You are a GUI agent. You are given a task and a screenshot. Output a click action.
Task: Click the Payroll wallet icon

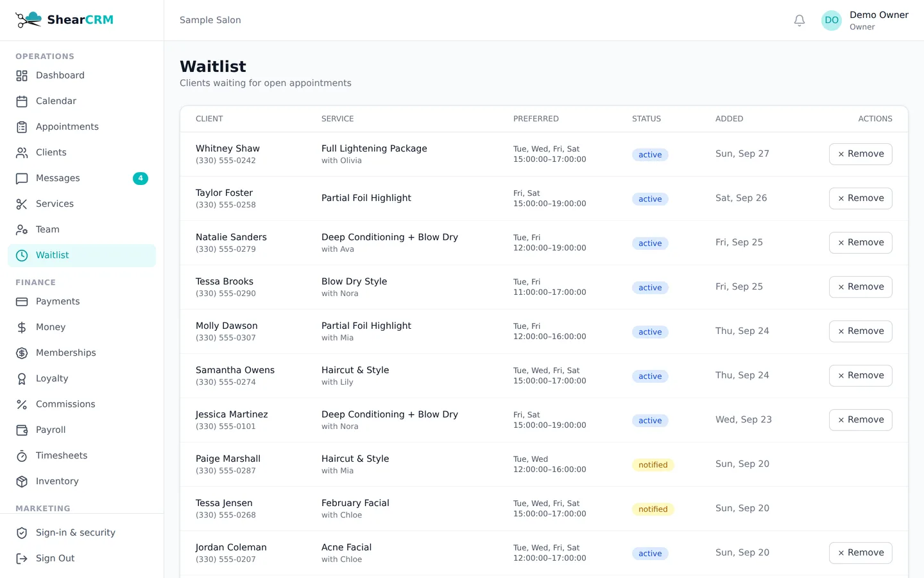[x=22, y=430]
